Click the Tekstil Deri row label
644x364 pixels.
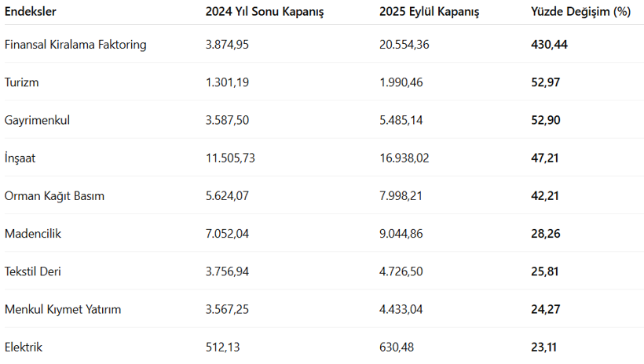coord(32,271)
